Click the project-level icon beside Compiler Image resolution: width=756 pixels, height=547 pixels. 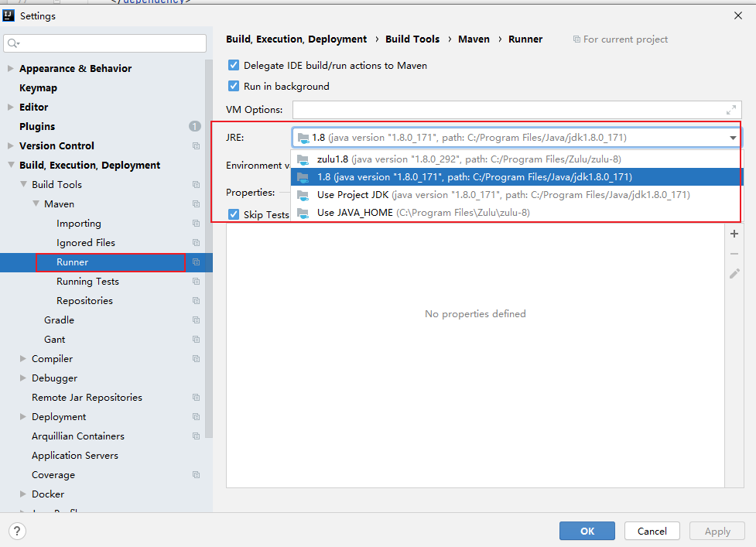[197, 358]
